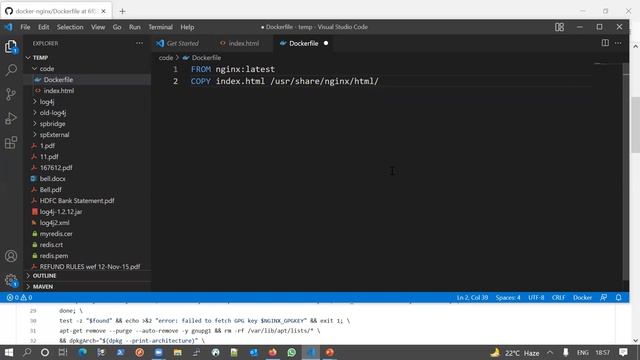Expand the old-log4j folder
Screen dimensions: 640x360
tap(35, 113)
